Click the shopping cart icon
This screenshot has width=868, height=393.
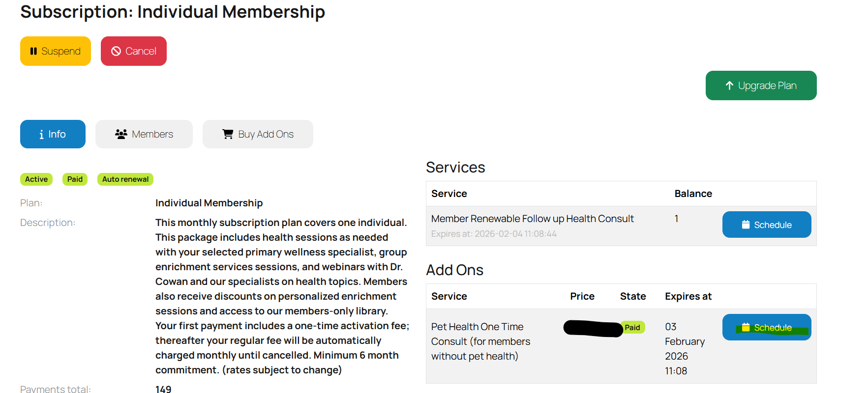point(228,134)
